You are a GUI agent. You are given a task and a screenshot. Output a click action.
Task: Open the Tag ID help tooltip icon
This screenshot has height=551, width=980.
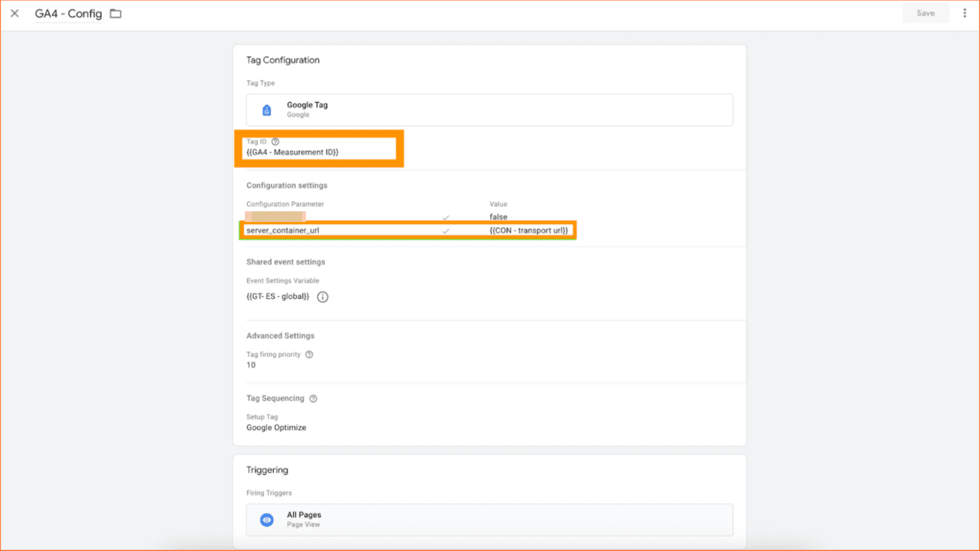(x=275, y=142)
